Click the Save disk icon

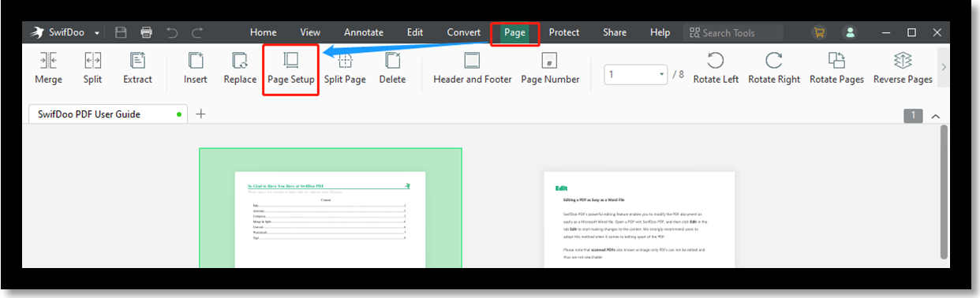coord(121,32)
